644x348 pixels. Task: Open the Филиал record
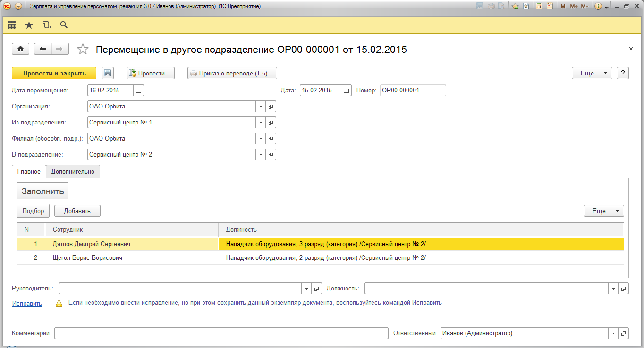(271, 139)
